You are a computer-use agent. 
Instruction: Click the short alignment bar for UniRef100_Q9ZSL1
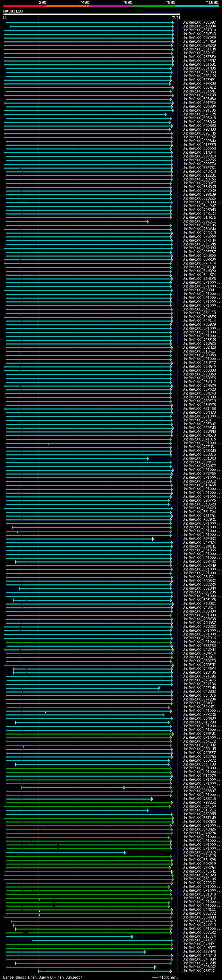coord(77,221)
